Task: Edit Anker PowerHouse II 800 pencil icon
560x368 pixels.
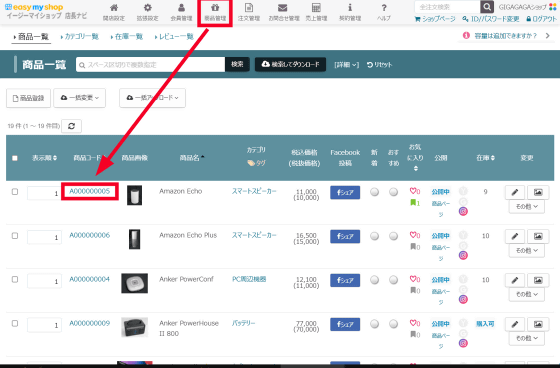Action: tap(515, 324)
